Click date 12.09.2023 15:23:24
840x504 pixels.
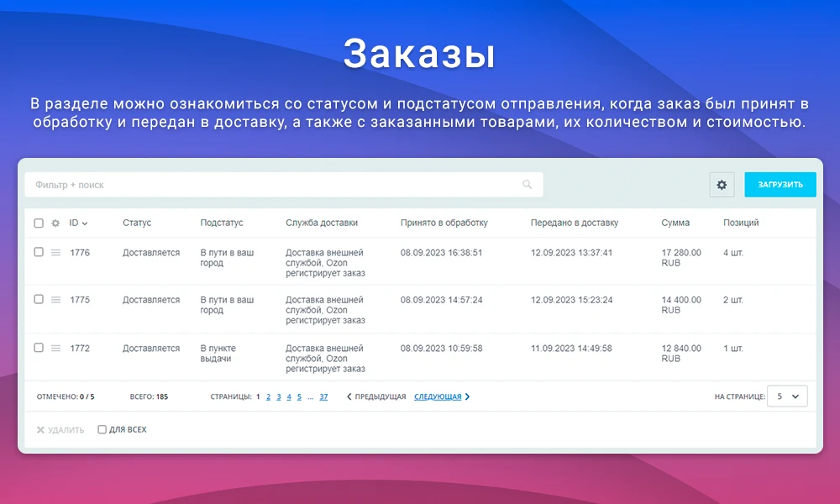coord(571,299)
